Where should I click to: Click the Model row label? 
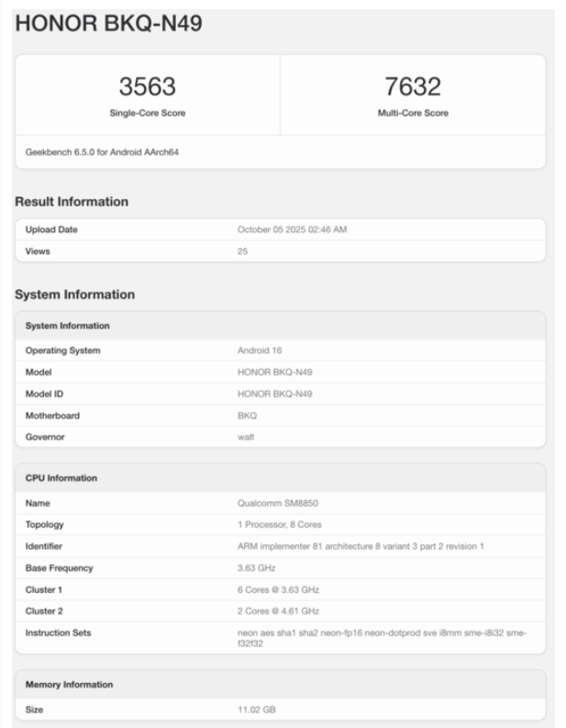coord(39,372)
